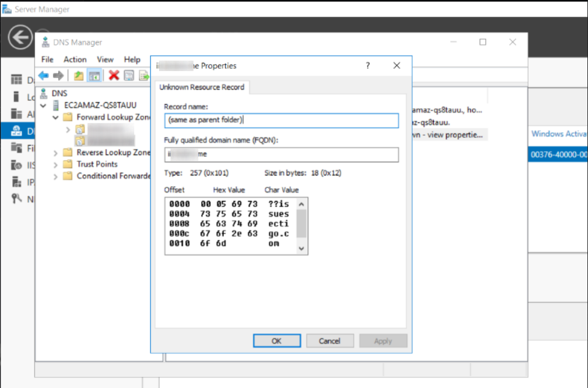This screenshot has height=388, width=588.
Task: Click the Cancel button
Action: (330, 341)
